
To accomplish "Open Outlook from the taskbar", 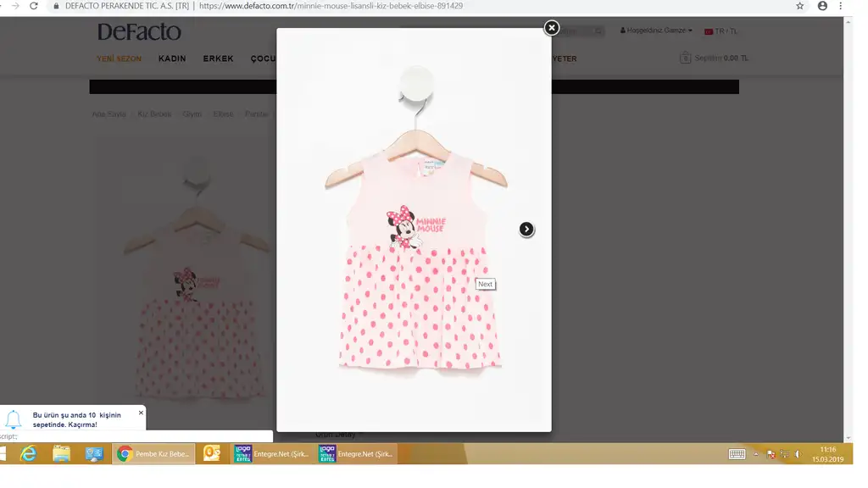I will click(212, 454).
